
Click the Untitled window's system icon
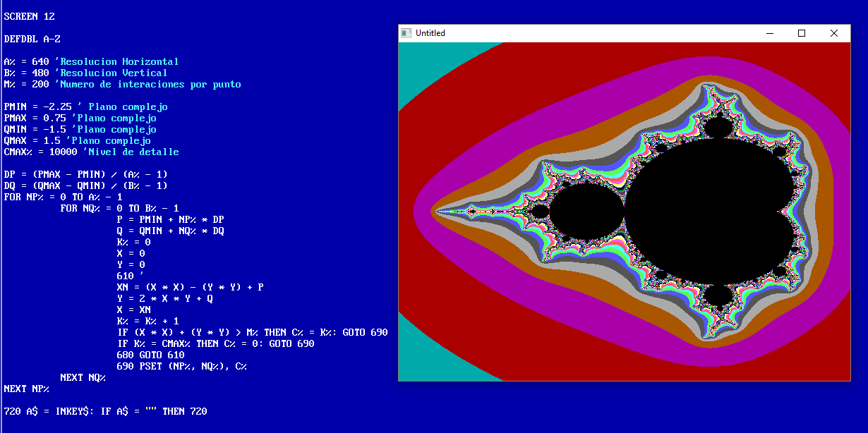[x=406, y=32]
